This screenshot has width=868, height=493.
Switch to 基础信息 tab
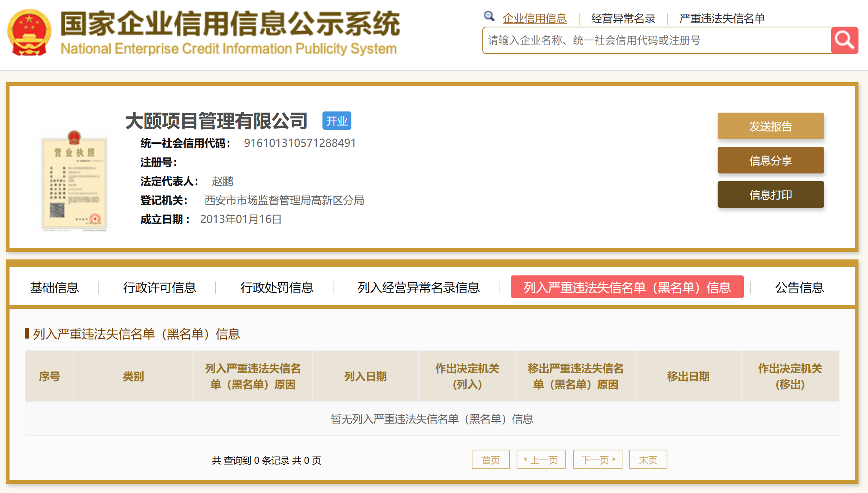[x=54, y=287]
